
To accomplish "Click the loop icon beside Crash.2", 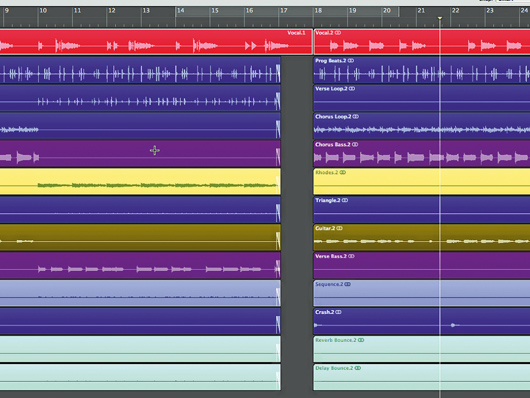I will pos(338,312).
